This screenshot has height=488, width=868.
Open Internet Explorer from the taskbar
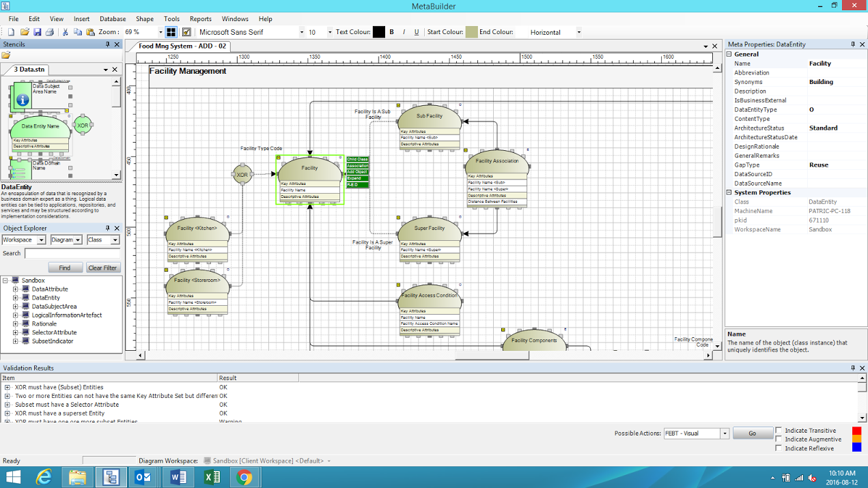point(44,477)
